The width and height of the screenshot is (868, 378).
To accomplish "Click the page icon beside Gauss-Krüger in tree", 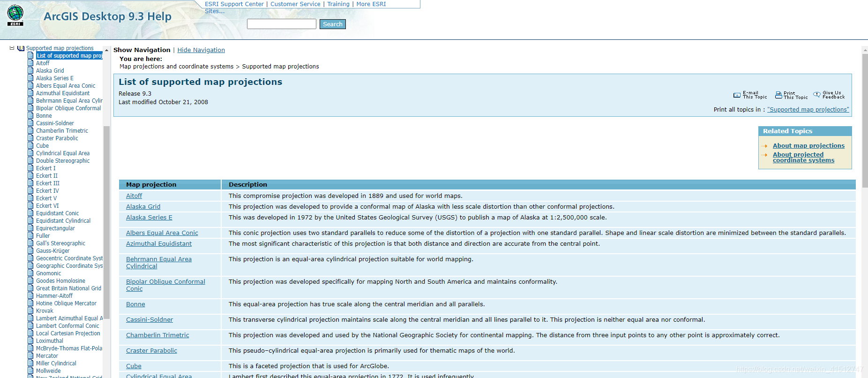I will tap(30, 250).
